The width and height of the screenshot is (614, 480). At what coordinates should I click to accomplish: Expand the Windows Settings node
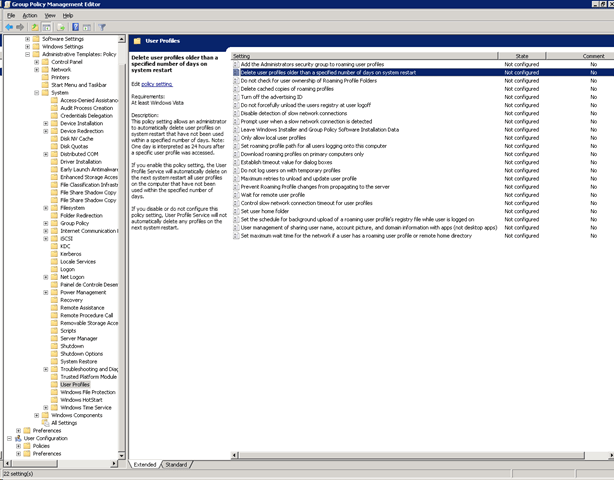27,47
